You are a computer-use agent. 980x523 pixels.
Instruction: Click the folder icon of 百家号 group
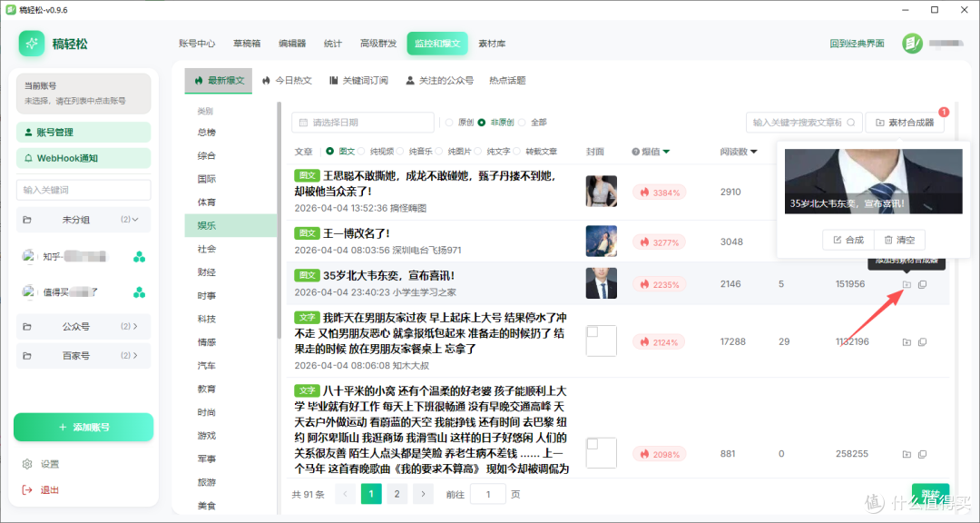coord(27,355)
